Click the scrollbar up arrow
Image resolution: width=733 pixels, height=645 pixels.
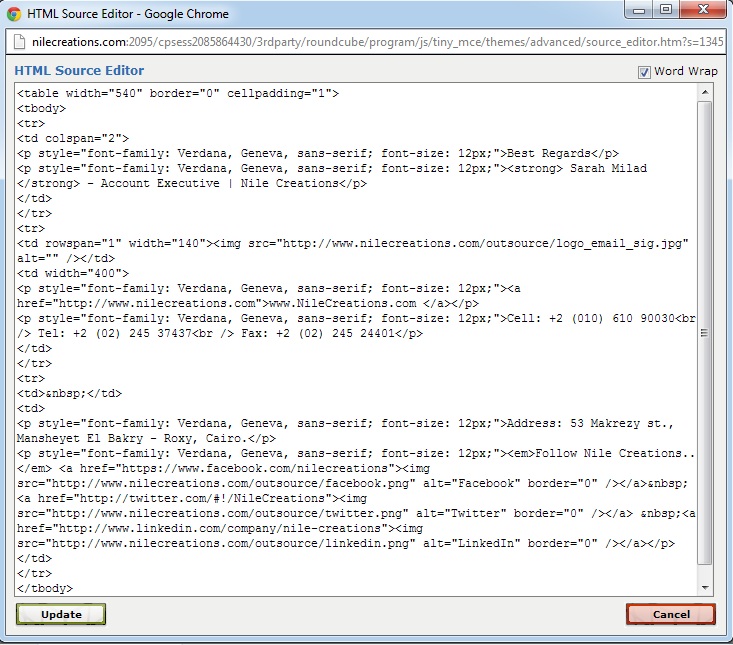coord(705,93)
